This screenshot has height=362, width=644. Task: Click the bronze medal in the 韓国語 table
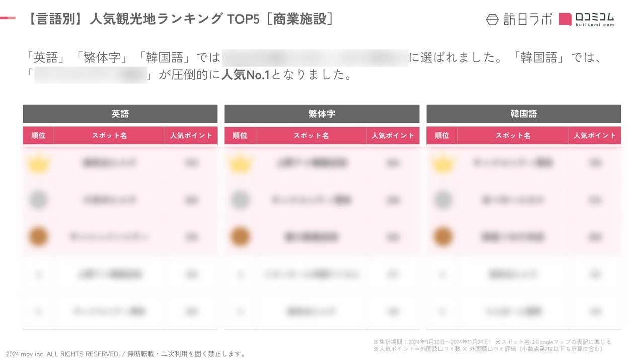pyautogui.click(x=442, y=237)
